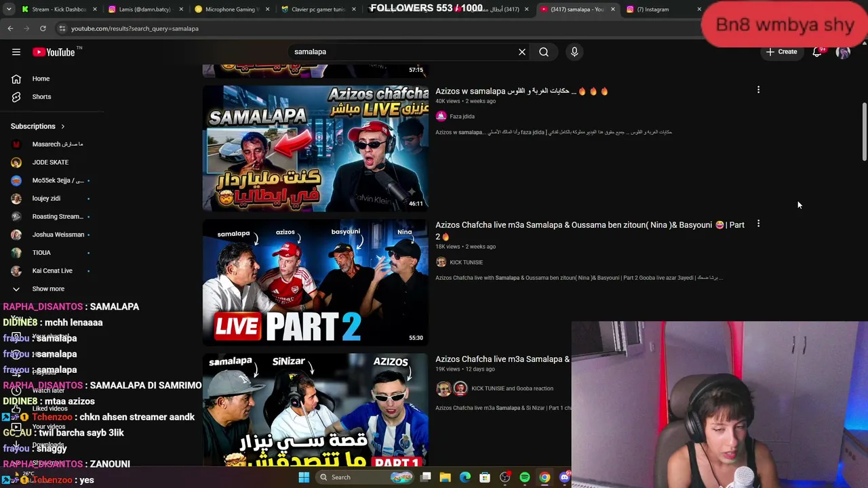
Task: Click the browser address bar URL
Action: point(135,28)
